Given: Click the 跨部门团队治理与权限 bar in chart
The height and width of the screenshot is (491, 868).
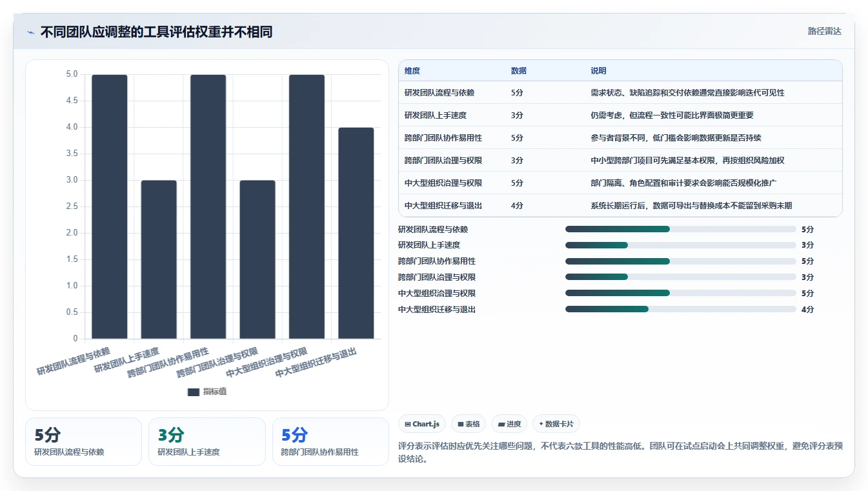Looking at the screenshot, I should (257, 259).
